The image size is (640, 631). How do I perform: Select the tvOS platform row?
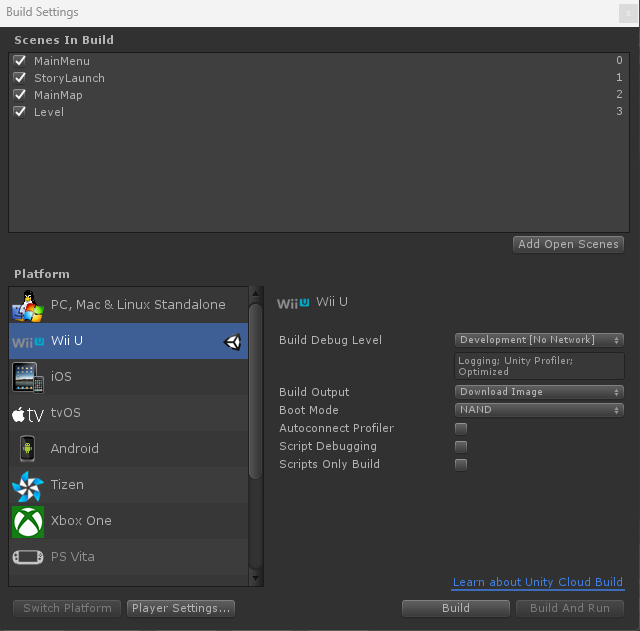[128, 413]
